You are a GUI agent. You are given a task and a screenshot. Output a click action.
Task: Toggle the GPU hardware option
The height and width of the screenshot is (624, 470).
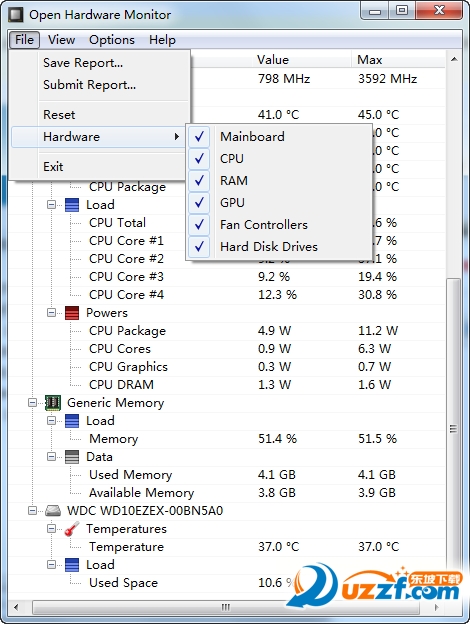click(279, 203)
